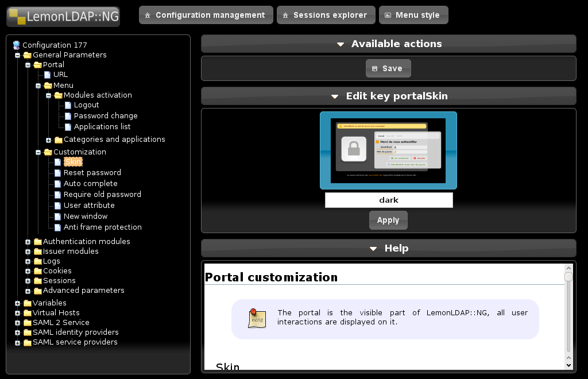Click the Variables folder icon

28,303
